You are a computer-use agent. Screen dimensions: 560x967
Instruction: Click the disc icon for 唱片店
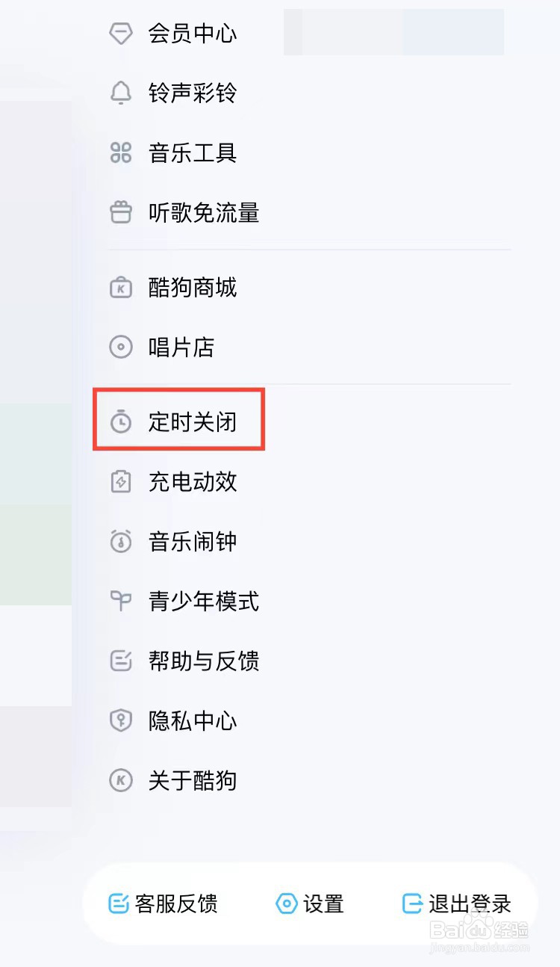tap(121, 347)
